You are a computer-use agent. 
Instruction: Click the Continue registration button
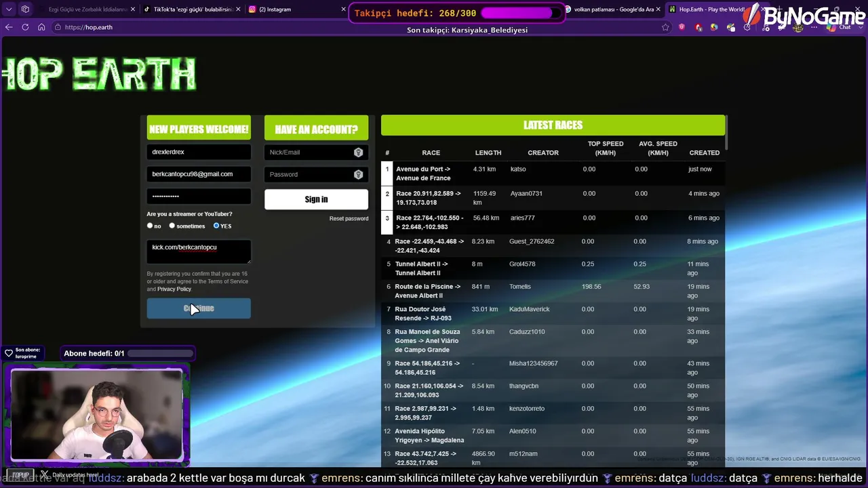tap(199, 308)
